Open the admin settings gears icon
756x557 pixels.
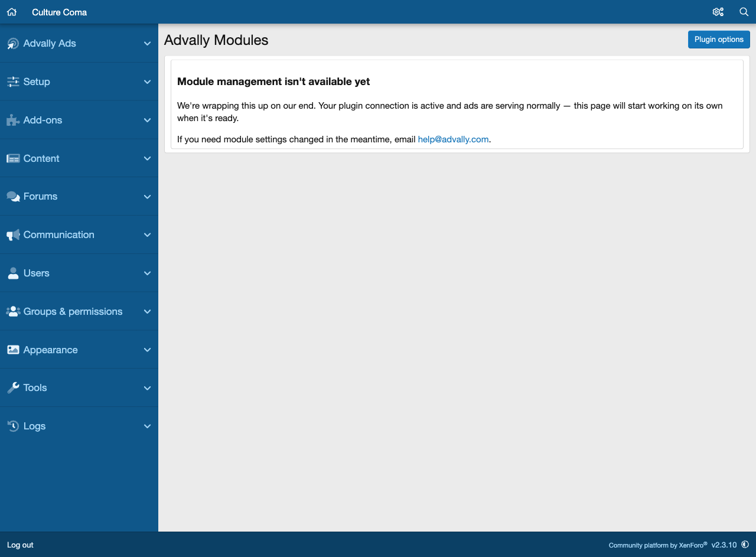[x=718, y=12]
